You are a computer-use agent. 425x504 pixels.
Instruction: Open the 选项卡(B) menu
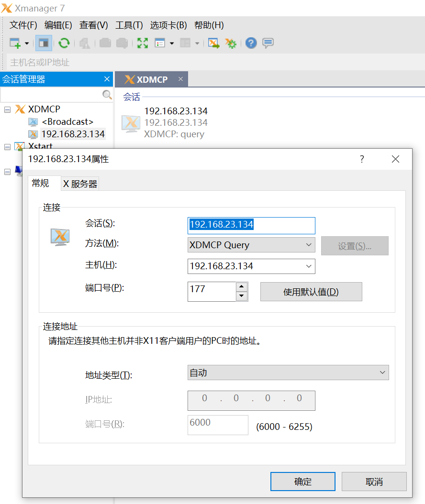(x=168, y=25)
